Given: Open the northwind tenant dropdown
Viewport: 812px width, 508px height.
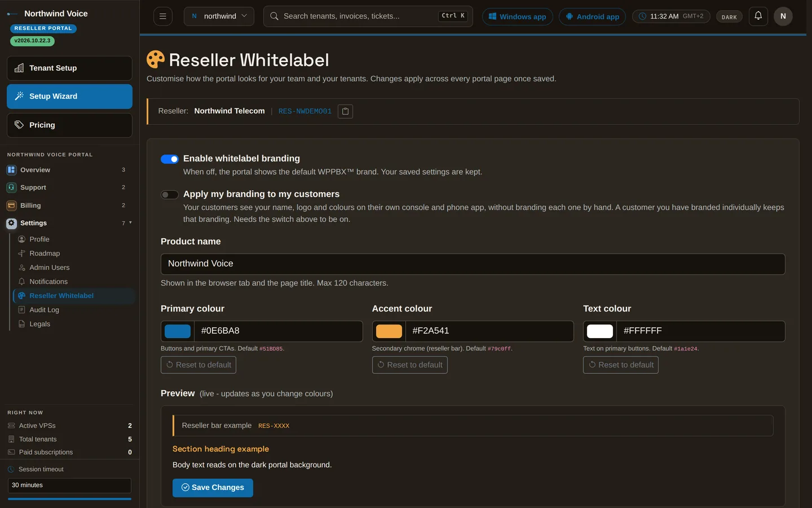Looking at the screenshot, I should (x=219, y=16).
